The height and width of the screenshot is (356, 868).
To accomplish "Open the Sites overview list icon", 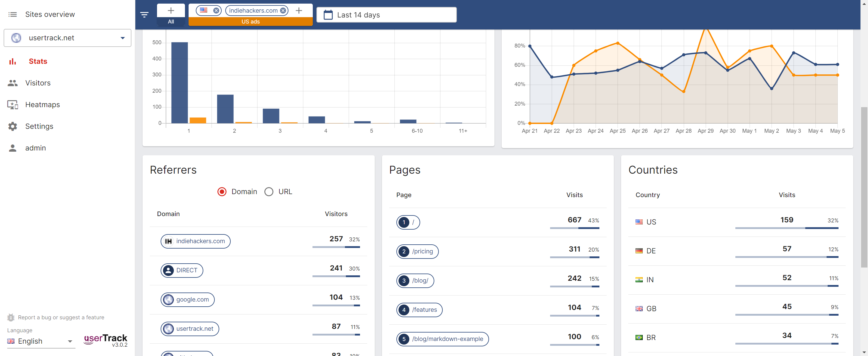I will (12, 14).
